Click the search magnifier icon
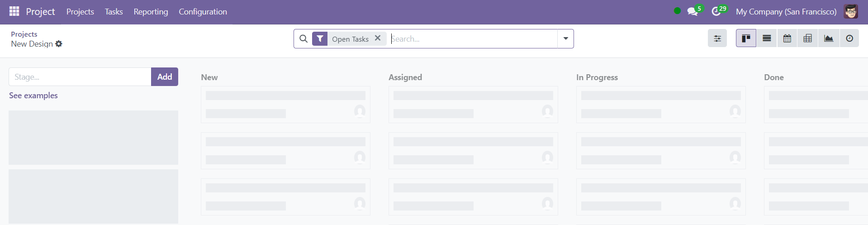Screen dimensions: 868x225 point(304,39)
